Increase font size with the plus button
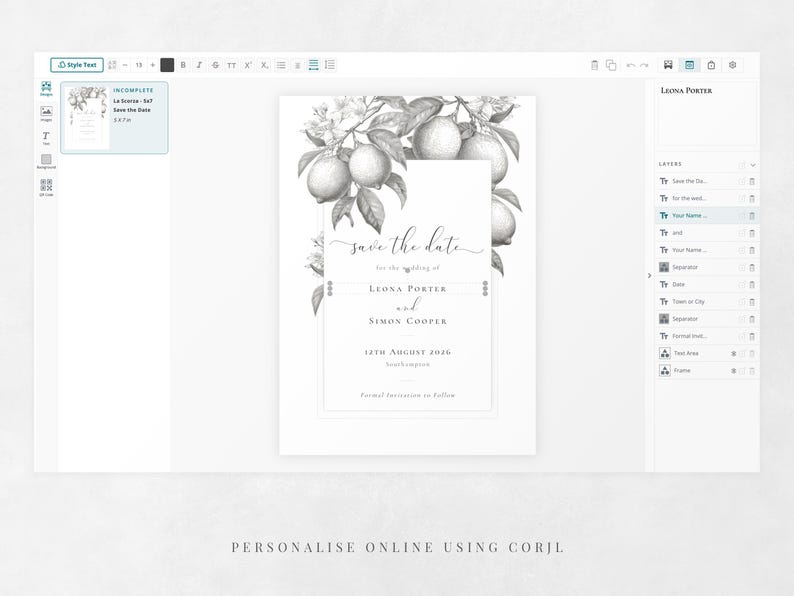The width and height of the screenshot is (794, 596). (x=152, y=65)
